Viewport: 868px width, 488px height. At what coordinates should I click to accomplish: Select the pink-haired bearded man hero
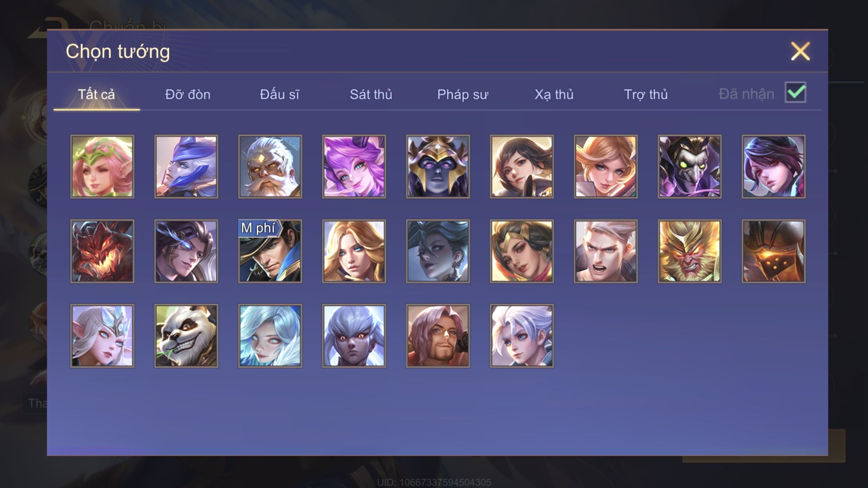pyautogui.click(x=438, y=336)
